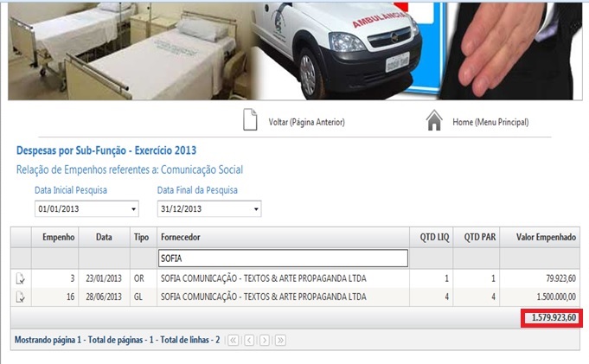The height and width of the screenshot is (364, 589).
Task: Click the Fornecedor filter field containing SOFIA
Action: click(x=282, y=259)
